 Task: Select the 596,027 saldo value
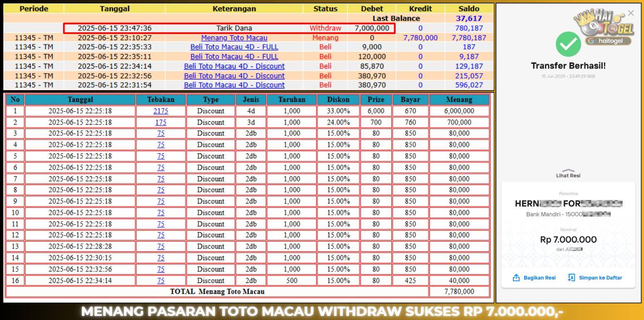click(469, 85)
